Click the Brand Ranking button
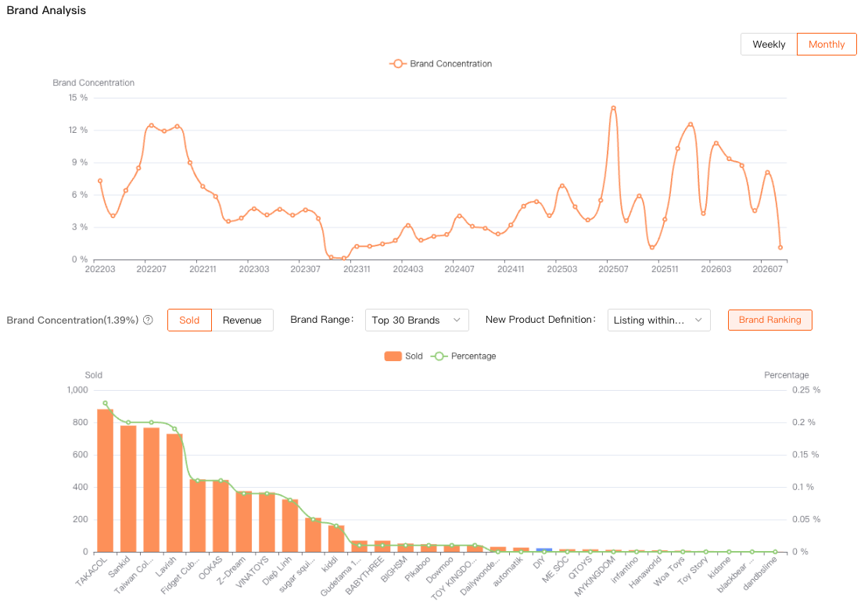Screen dimensions: 868x612 point(770,320)
